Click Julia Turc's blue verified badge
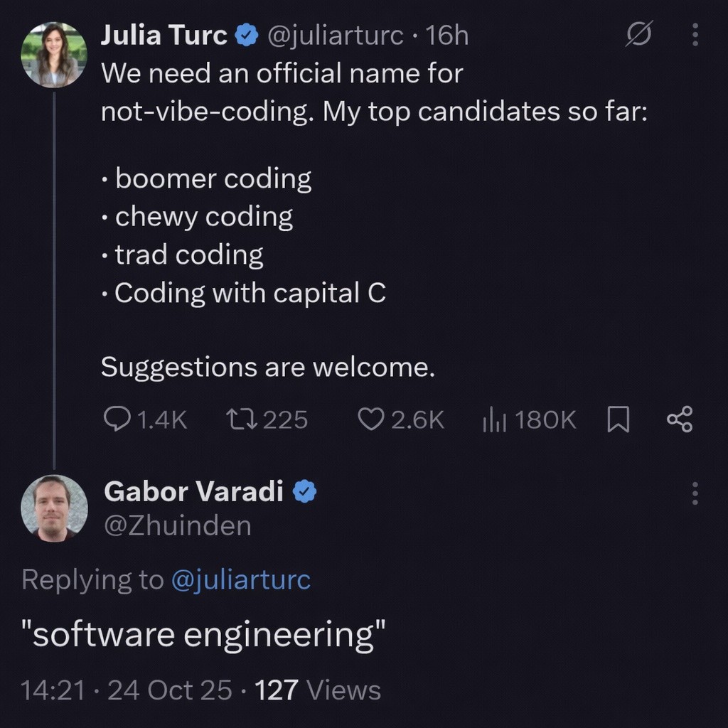 click(246, 36)
